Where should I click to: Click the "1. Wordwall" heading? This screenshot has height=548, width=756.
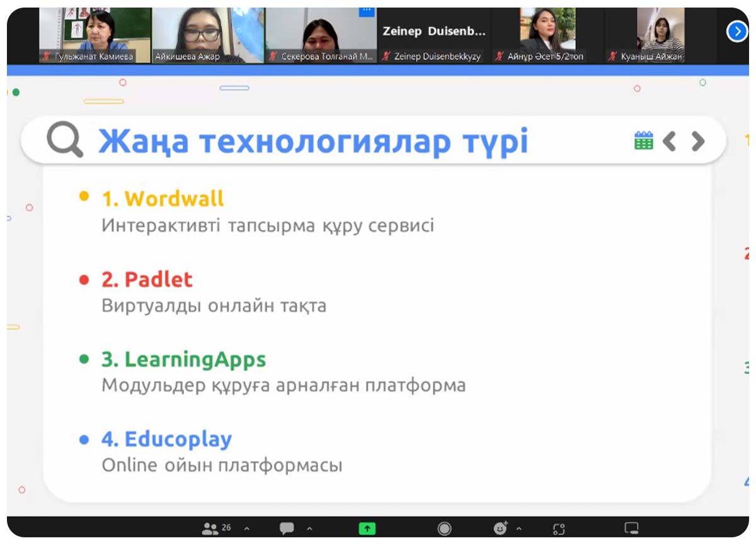point(163,199)
